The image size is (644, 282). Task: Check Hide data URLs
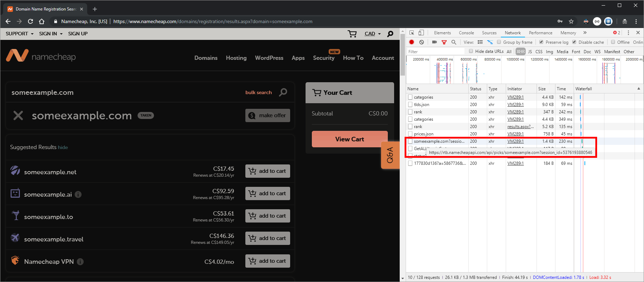[x=471, y=51]
